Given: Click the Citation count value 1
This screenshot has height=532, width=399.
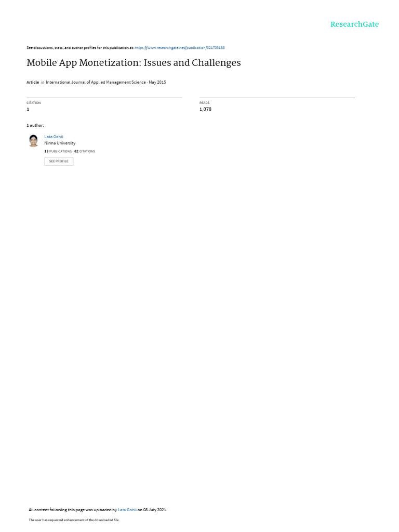Looking at the screenshot, I should 28,109.
